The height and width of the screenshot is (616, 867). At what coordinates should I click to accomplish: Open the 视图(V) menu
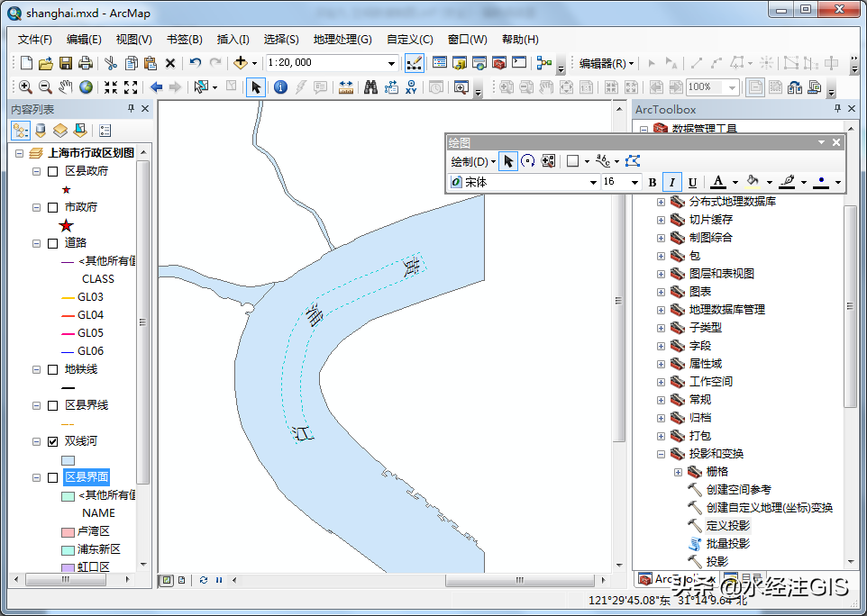tap(133, 40)
